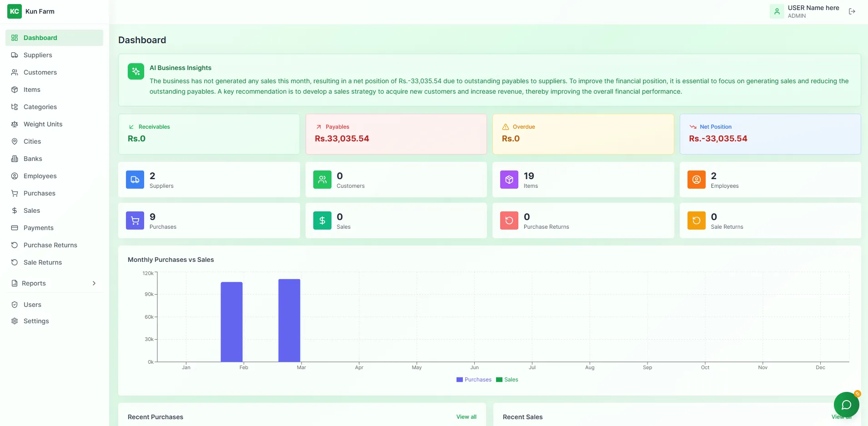This screenshot has height=426, width=868.
Task: Click the blue Suppliers truck icon
Action: click(135, 180)
